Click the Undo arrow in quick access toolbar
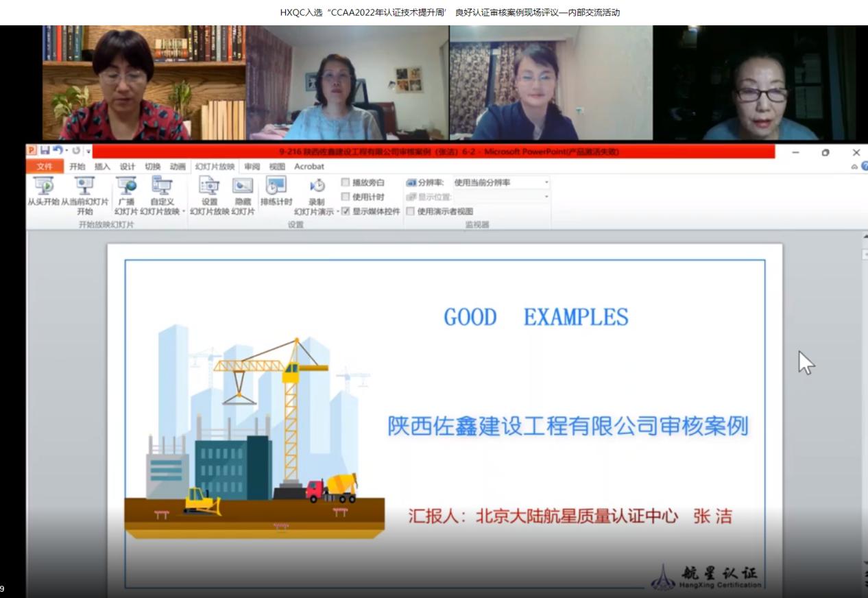The height and width of the screenshot is (598, 868). click(x=58, y=151)
